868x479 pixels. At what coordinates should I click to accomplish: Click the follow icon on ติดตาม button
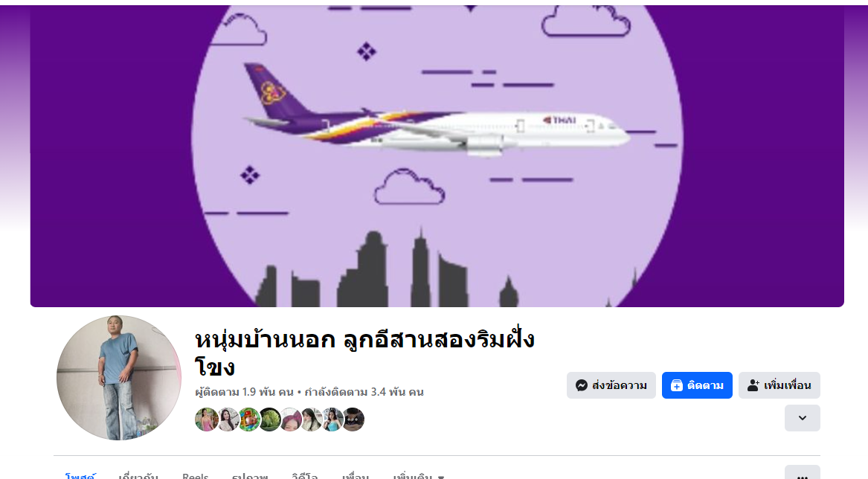tap(676, 385)
